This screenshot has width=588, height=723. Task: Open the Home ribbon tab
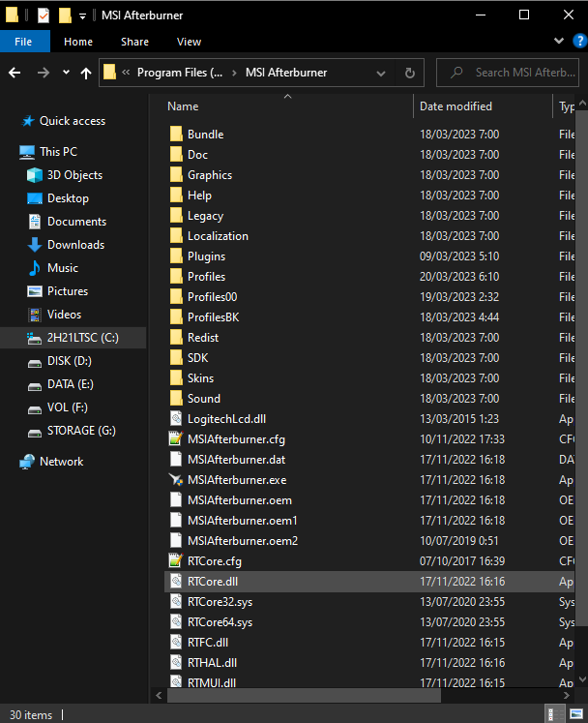pyautogui.click(x=78, y=42)
